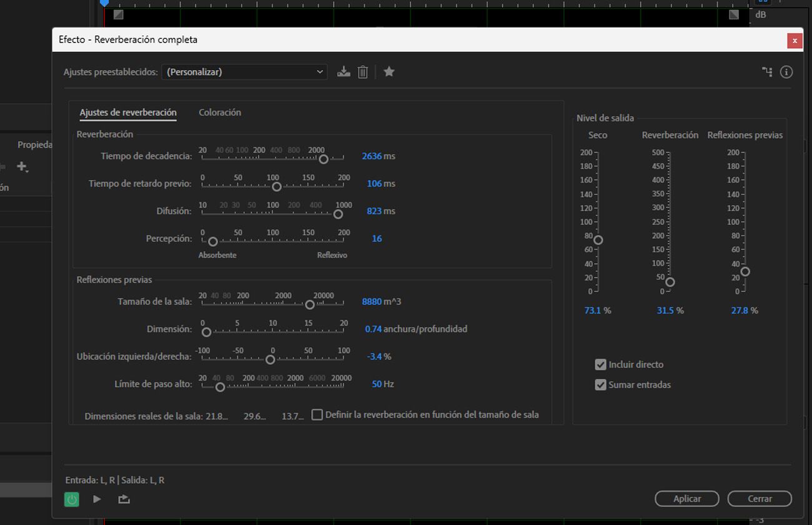Save current settings as a new preset
This screenshot has height=525, width=812.
click(x=344, y=71)
